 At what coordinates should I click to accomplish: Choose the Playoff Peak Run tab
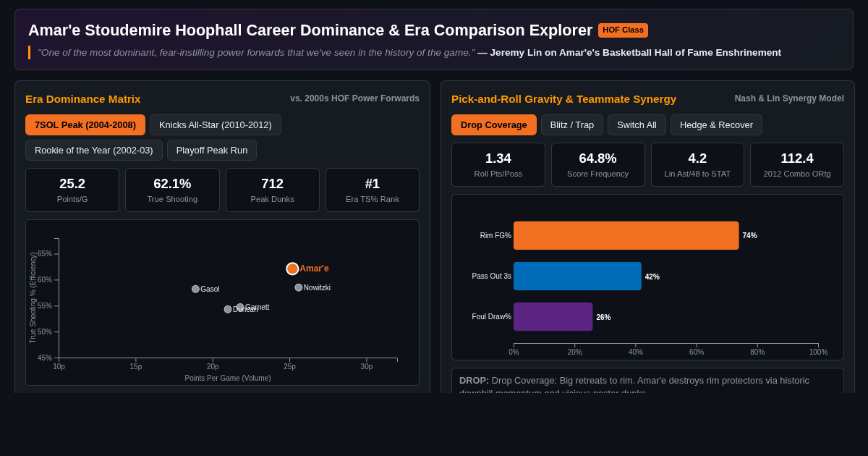click(x=212, y=150)
